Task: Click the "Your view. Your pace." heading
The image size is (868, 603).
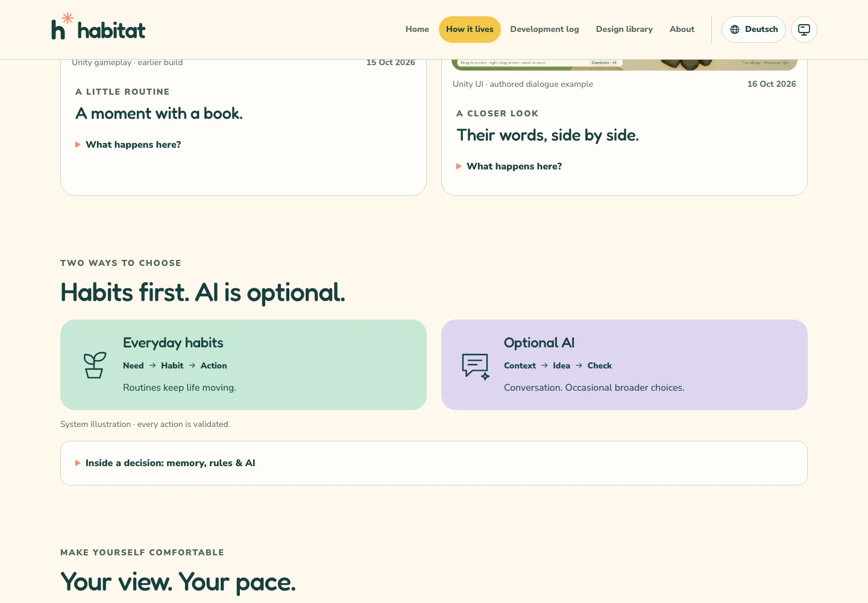Action: coord(178,582)
